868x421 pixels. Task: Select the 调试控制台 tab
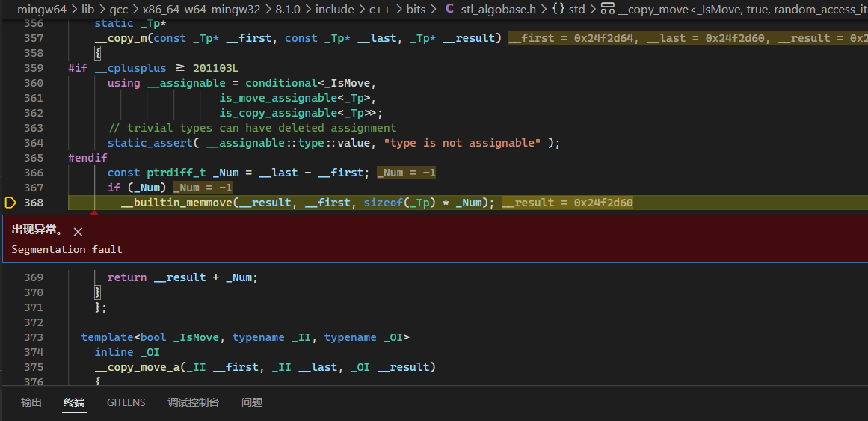(193, 403)
